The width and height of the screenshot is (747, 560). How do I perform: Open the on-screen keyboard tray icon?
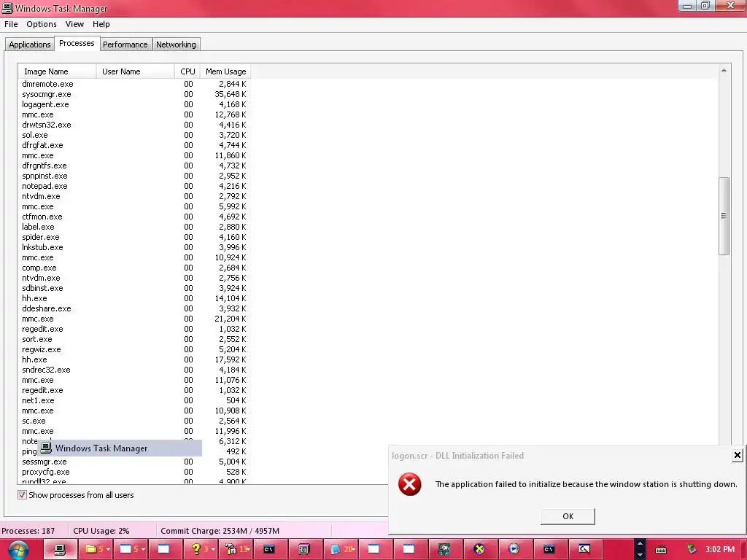tap(661, 550)
